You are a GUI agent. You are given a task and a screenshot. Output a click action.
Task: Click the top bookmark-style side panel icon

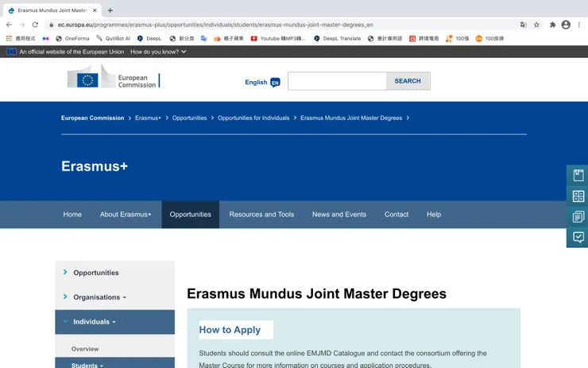pyautogui.click(x=578, y=175)
